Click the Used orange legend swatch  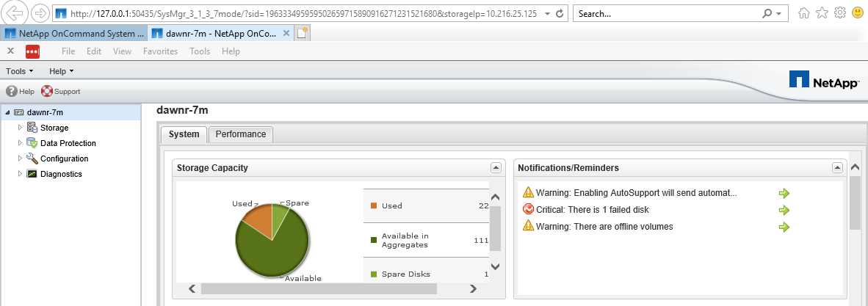[373, 205]
